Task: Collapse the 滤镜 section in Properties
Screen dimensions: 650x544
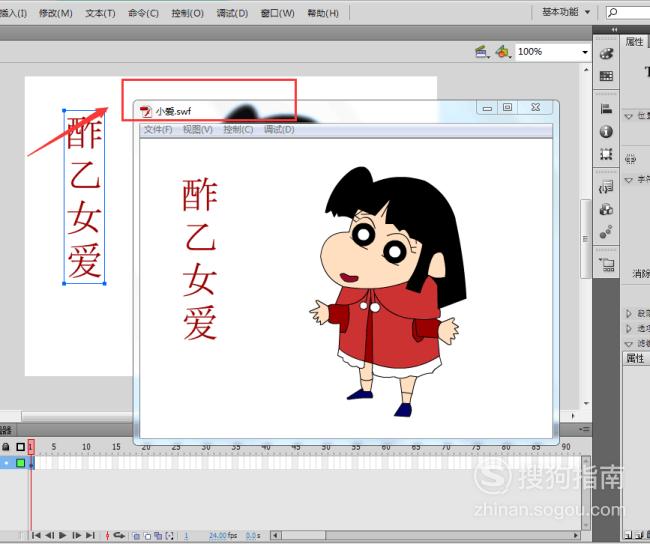Action: (628, 344)
